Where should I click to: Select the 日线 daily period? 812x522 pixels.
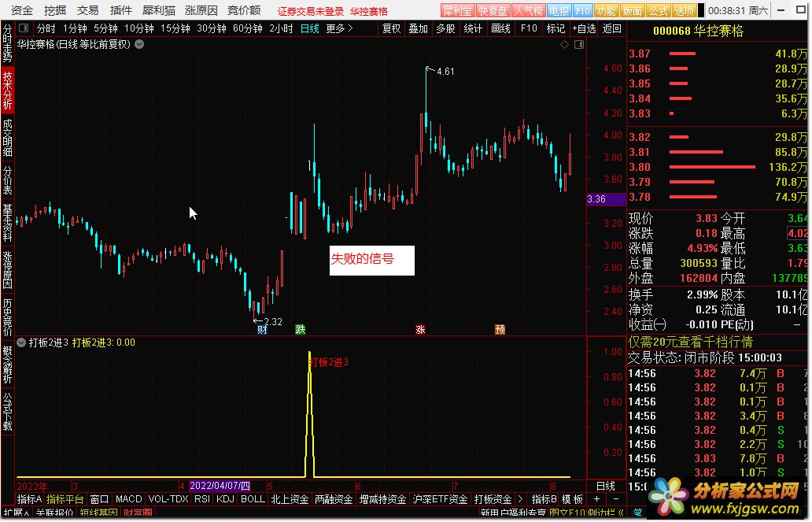[x=310, y=28]
